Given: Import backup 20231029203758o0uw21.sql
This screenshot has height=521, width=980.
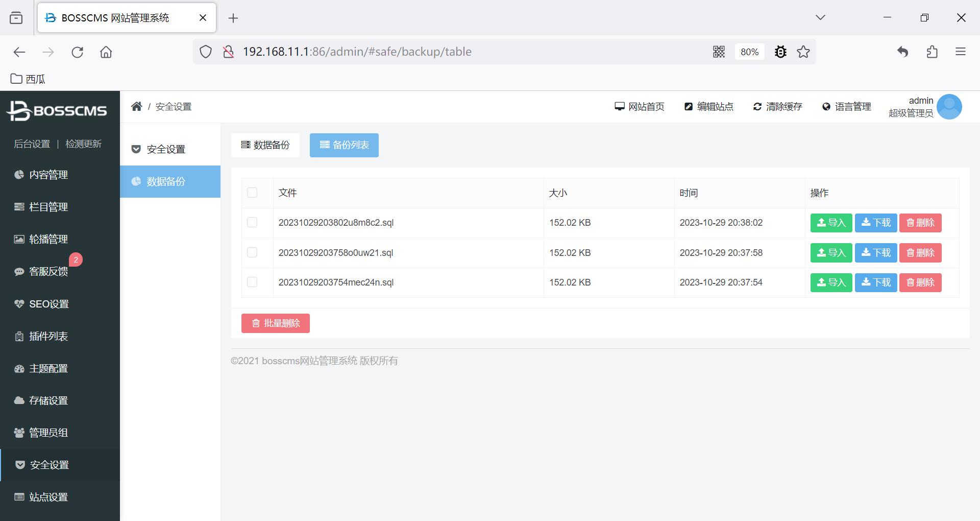Looking at the screenshot, I should click(831, 253).
